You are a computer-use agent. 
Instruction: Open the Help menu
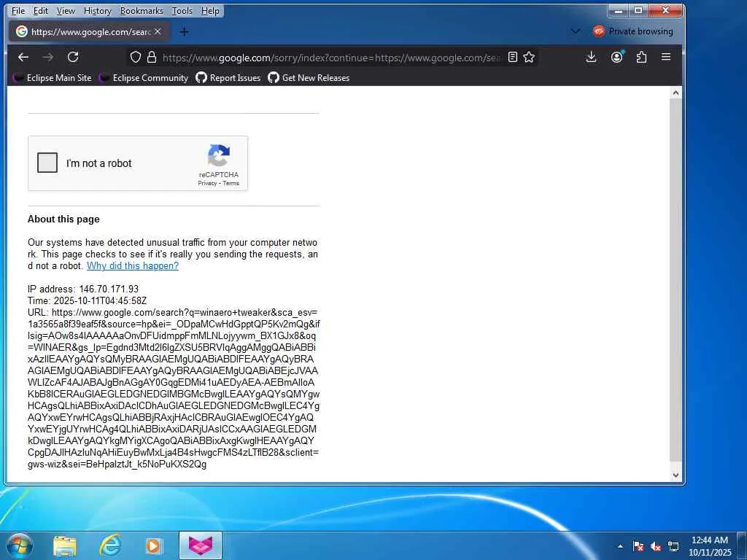pyautogui.click(x=210, y=10)
